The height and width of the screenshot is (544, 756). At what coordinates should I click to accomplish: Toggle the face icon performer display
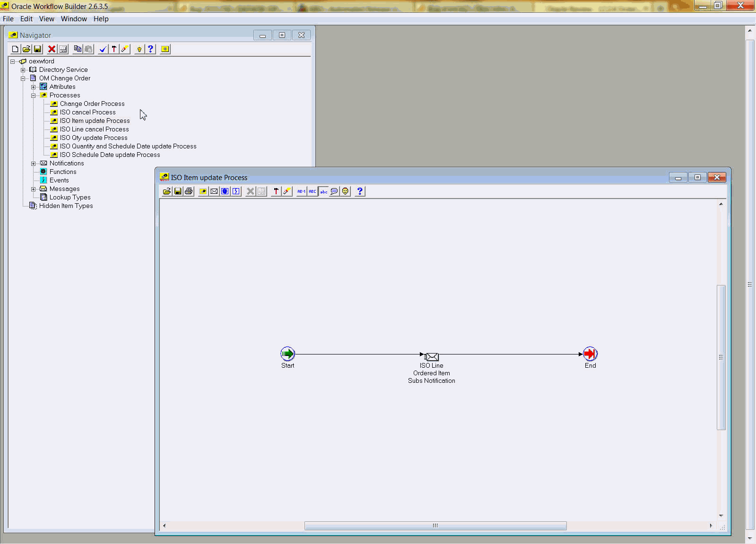tap(346, 191)
